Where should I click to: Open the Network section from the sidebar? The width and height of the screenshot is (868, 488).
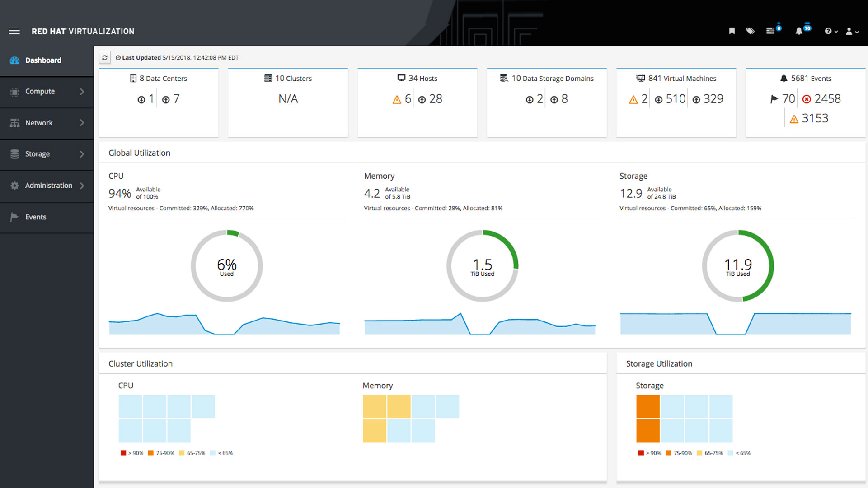(x=39, y=122)
